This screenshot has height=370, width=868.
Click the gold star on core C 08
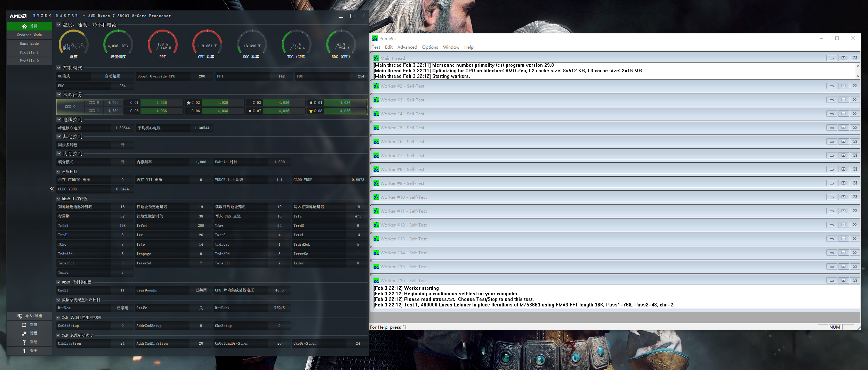tap(311, 111)
